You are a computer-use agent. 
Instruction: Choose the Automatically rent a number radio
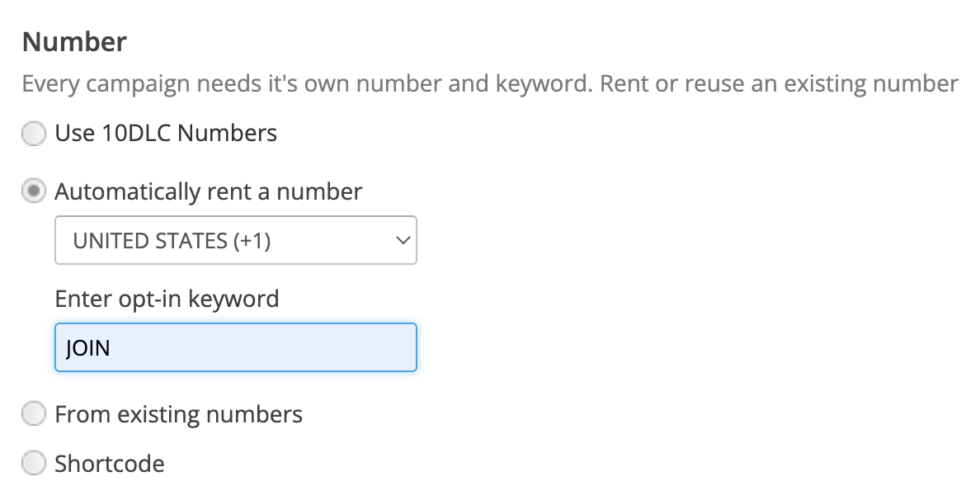click(34, 192)
